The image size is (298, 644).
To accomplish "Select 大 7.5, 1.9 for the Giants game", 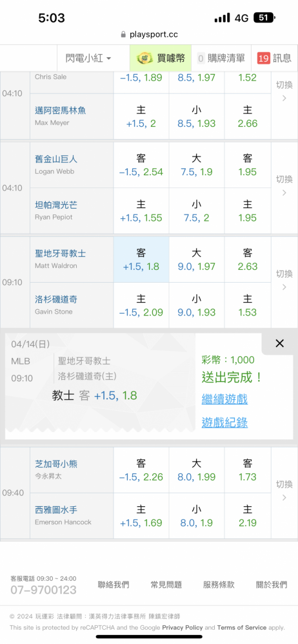I will [x=196, y=165].
